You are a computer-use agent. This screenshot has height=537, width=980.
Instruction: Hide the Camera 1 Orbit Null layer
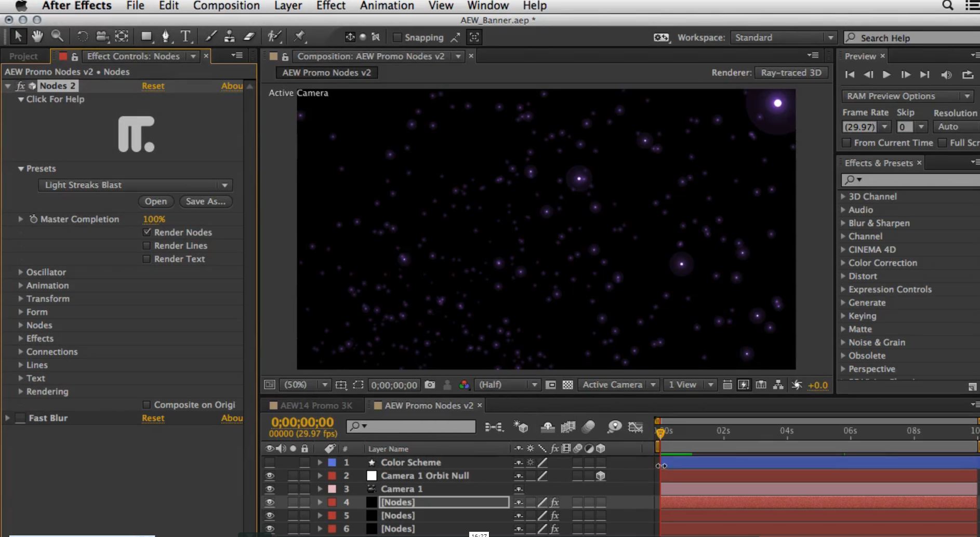point(269,476)
